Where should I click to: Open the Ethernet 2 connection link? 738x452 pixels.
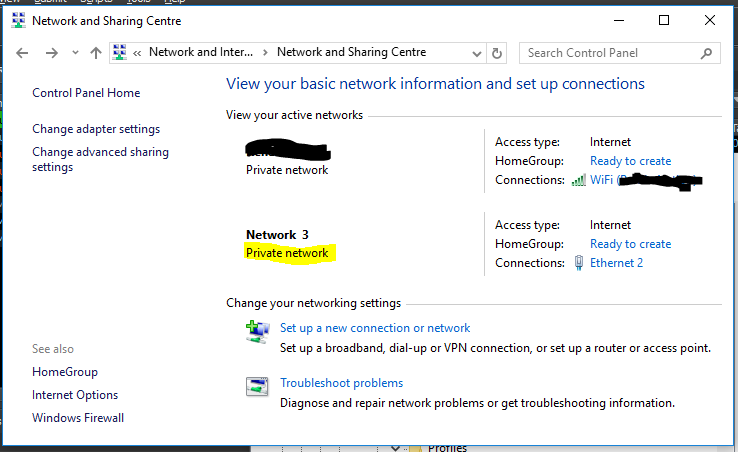click(616, 263)
